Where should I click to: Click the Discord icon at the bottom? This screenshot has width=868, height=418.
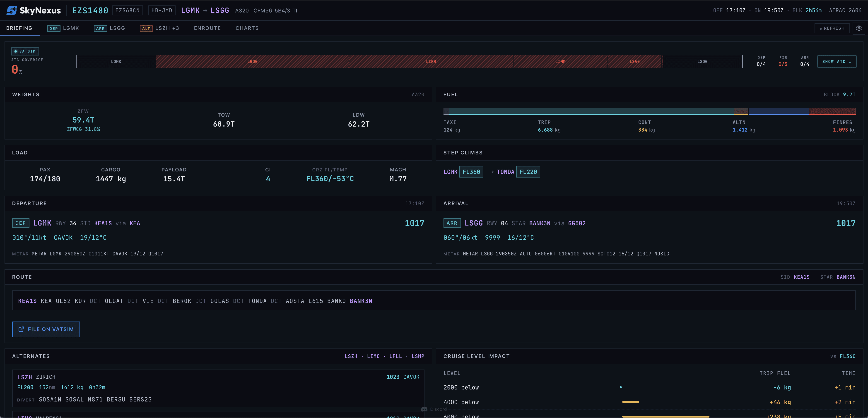point(424,409)
